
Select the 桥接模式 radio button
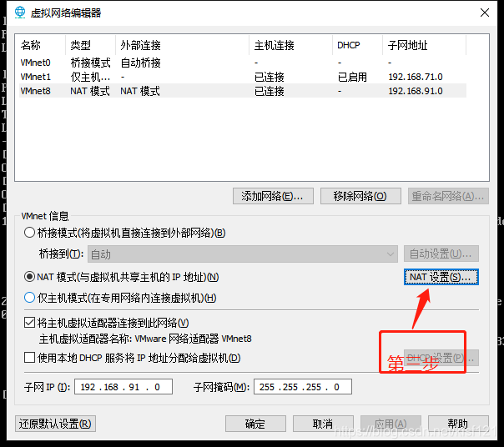(29, 233)
